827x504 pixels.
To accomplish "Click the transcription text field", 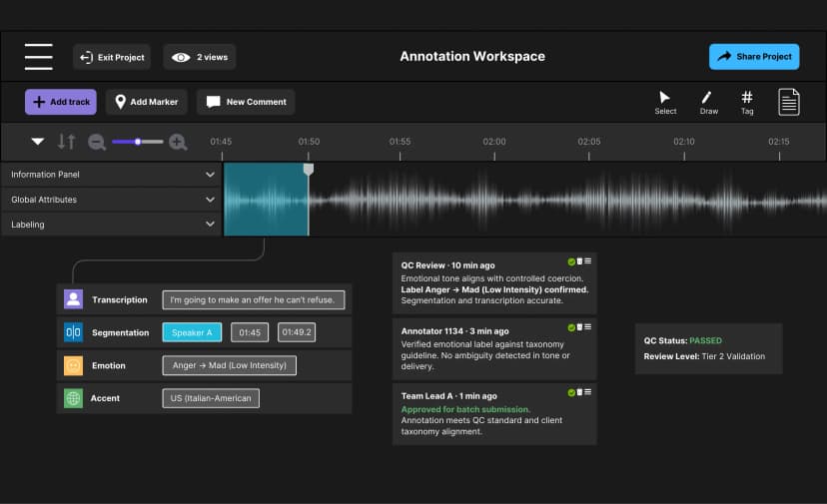I will (254, 300).
